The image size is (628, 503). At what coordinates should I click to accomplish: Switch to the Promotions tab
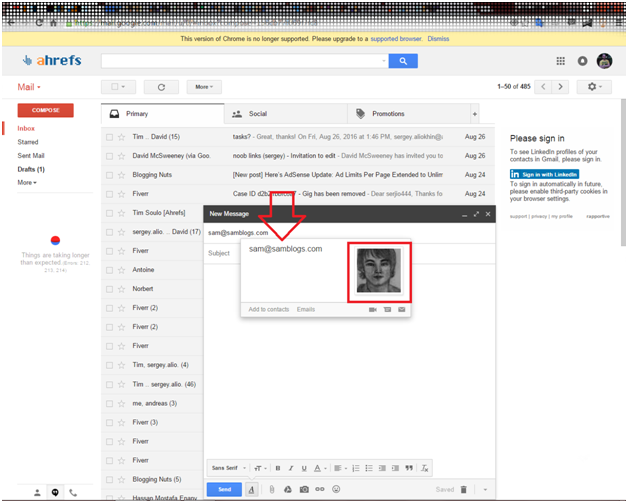point(409,114)
